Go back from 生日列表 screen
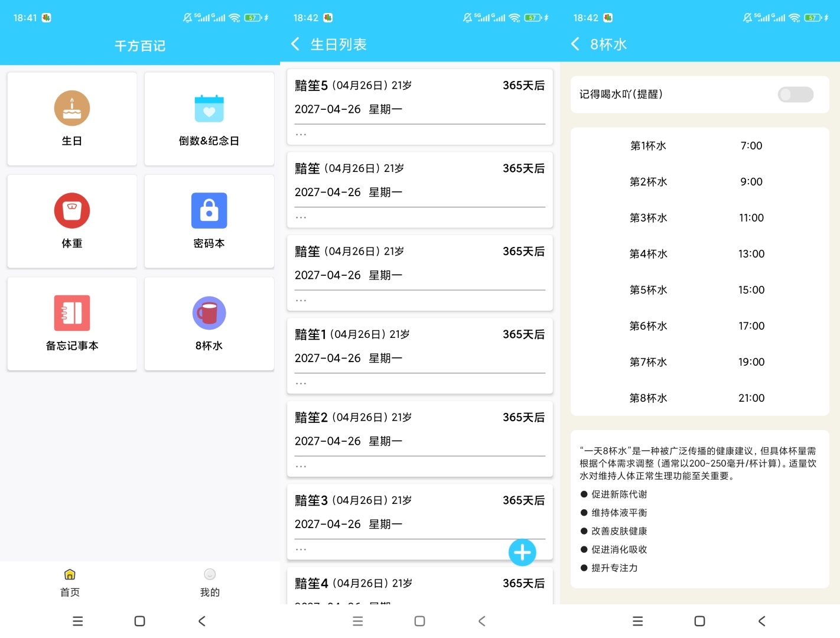Viewport: 840px width, 638px height. point(295,44)
